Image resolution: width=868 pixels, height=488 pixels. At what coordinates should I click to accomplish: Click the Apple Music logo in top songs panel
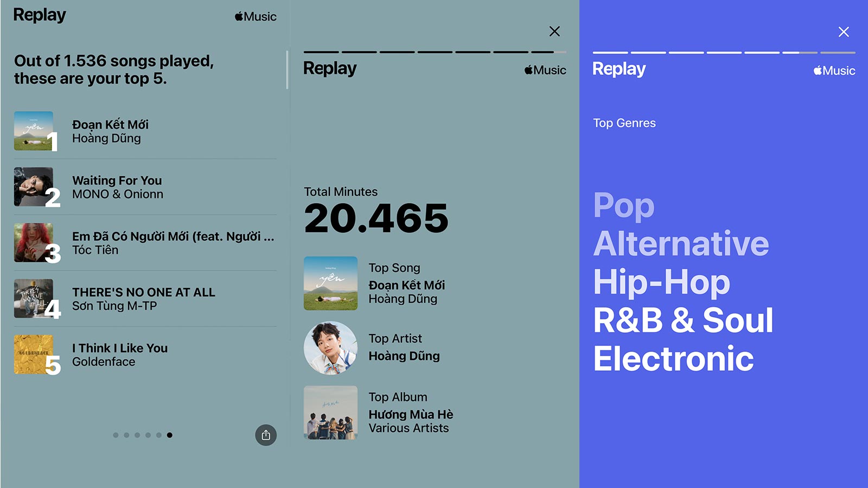(256, 17)
